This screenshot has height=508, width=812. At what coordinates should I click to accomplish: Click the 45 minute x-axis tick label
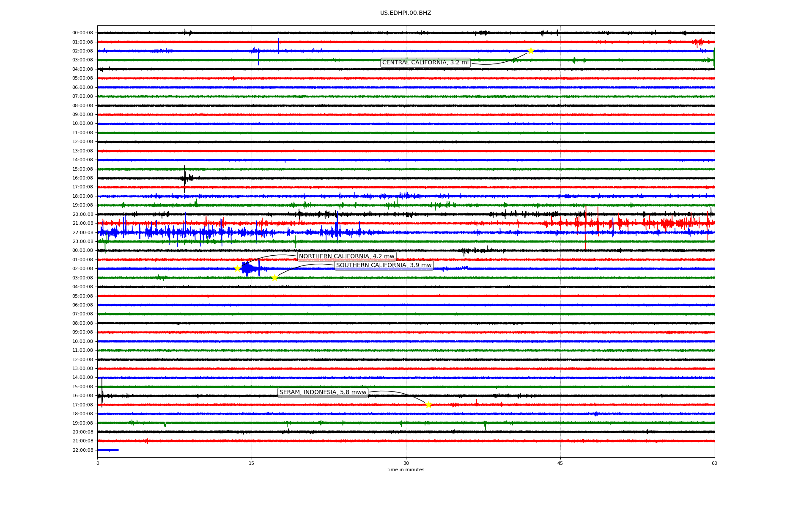coord(560,463)
